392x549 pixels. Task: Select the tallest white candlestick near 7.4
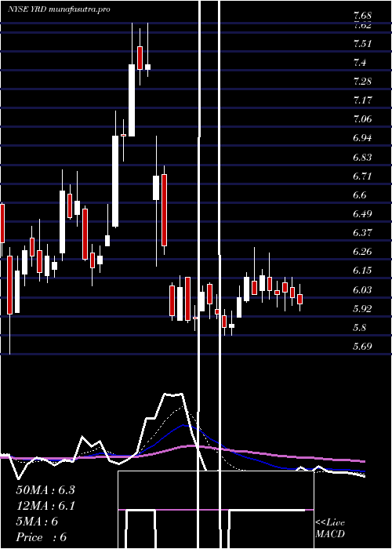pos(132,100)
